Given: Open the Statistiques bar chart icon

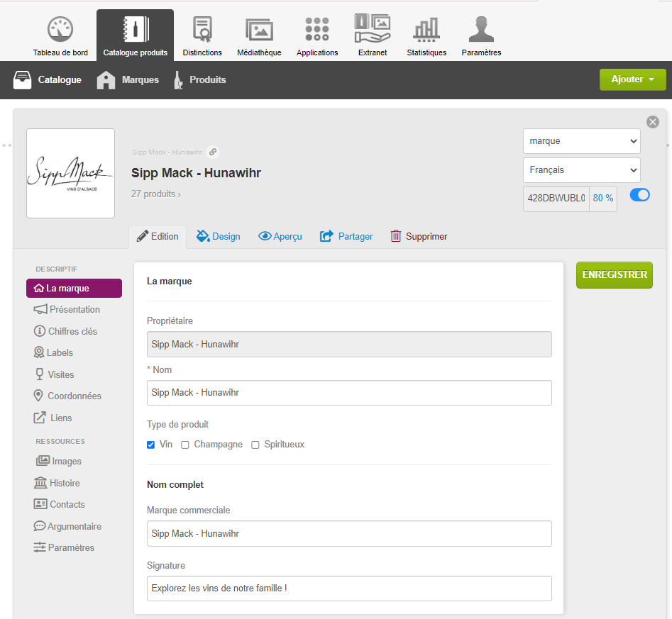Looking at the screenshot, I should pos(426,30).
